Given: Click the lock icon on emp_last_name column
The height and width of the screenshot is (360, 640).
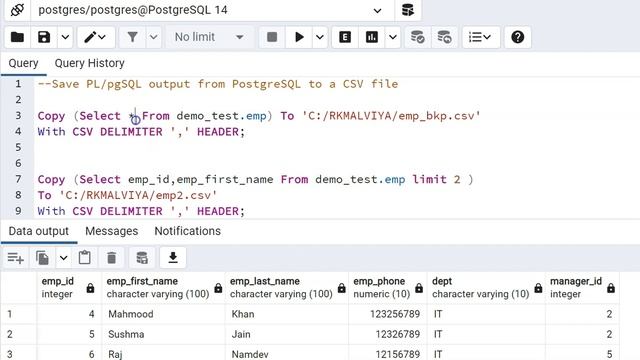Looking at the screenshot, I should [x=341, y=288].
